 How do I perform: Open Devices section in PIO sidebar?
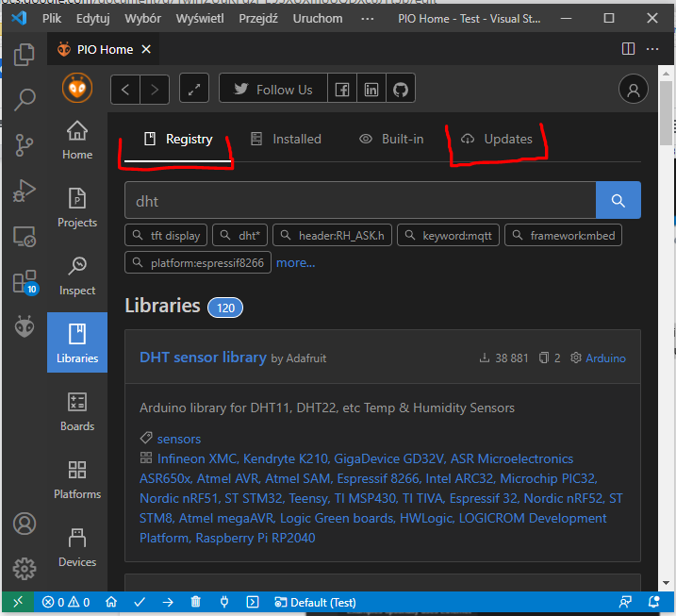click(77, 547)
